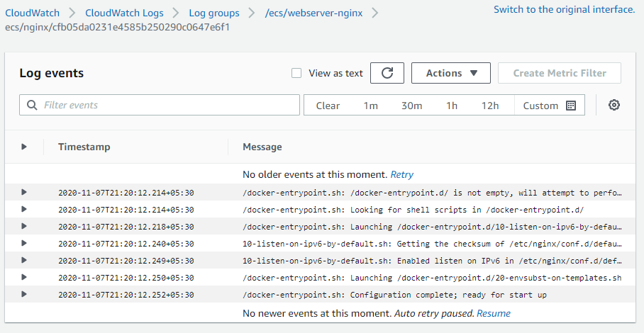Enable the View as text checkbox

(296, 73)
